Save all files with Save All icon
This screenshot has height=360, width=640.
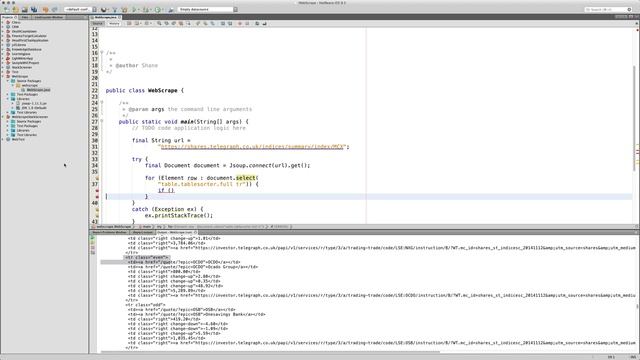click(x=34, y=9)
